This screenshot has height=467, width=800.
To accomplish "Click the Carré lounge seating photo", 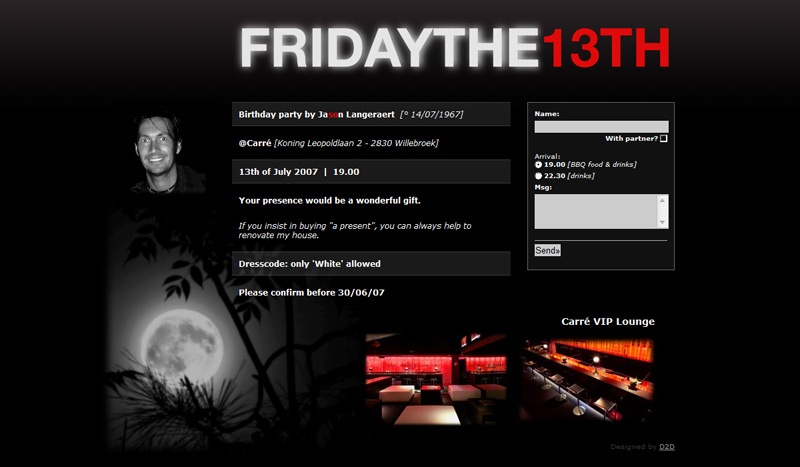I will [x=436, y=379].
